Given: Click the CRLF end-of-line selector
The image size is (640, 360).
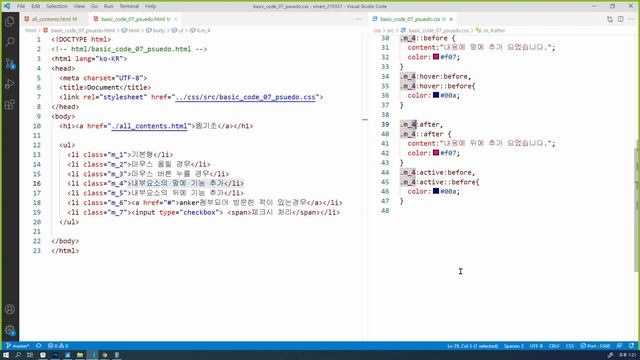Looking at the screenshot, I should (554, 346).
